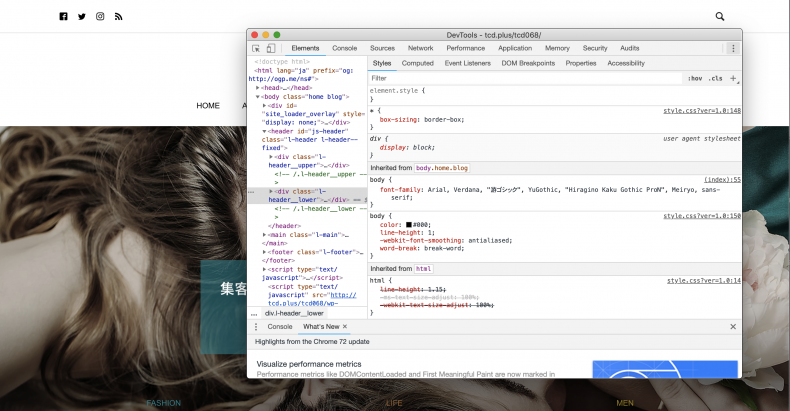
Task: Toggle the device toolbar icon in DevTools
Action: coord(271,48)
